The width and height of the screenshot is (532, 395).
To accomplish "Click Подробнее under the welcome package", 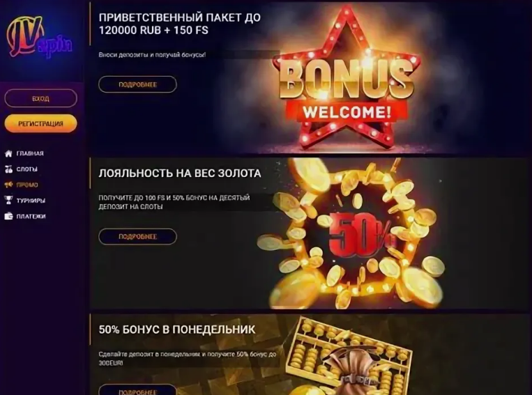I will click(x=137, y=84).
